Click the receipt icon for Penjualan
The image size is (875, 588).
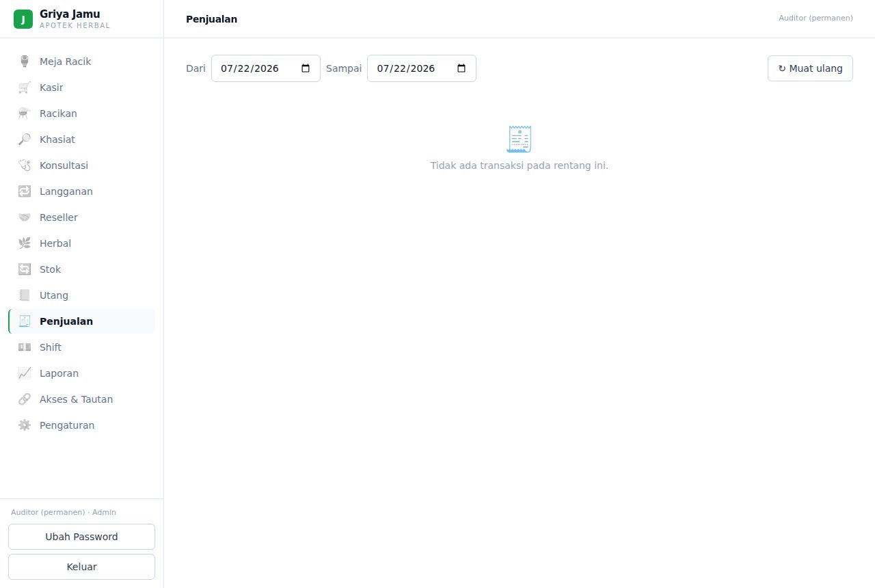pyautogui.click(x=25, y=321)
